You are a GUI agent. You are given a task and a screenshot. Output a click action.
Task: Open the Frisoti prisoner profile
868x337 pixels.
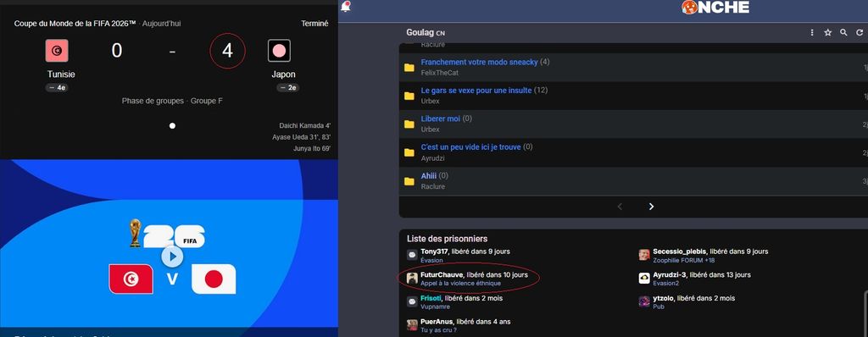click(431, 298)
